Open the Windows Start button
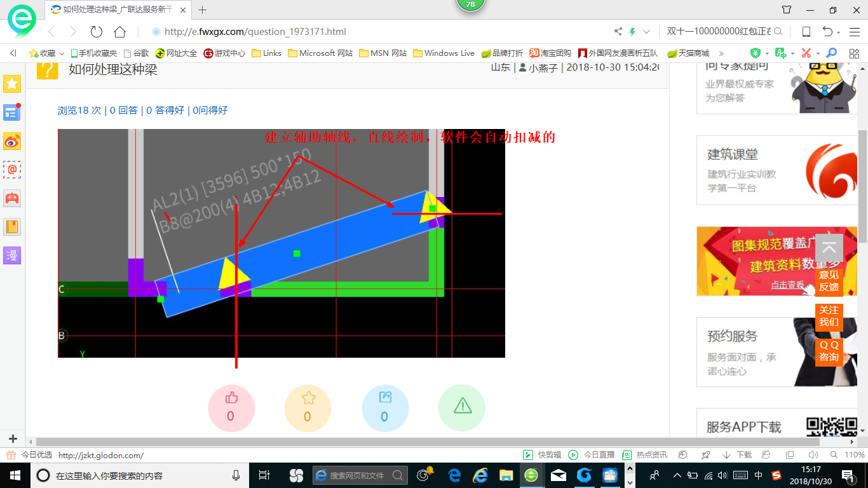This screenshot has height=488, width=868. (x=15, y=475)
